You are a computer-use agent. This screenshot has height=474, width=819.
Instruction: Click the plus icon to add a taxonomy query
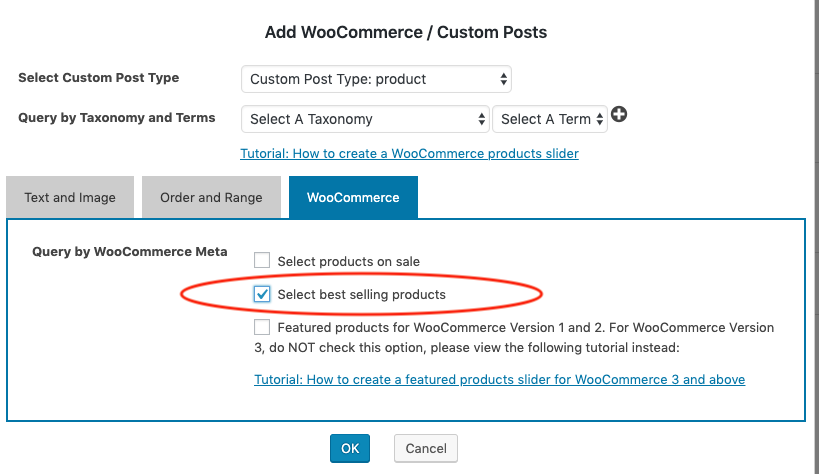(619, 116)
